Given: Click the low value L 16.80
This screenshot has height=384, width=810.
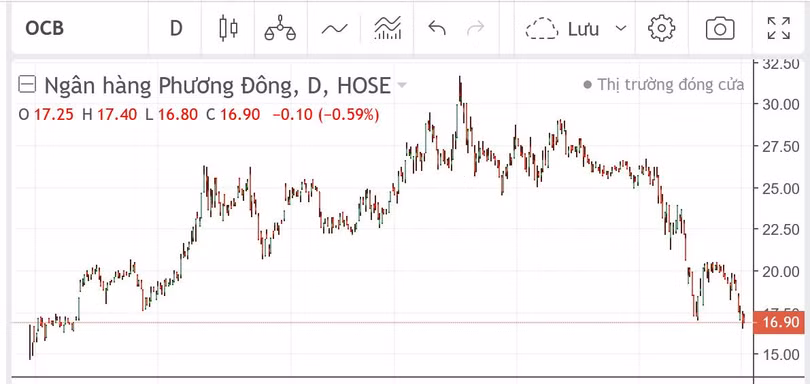Looking at the screenshot, I should 171,115.
